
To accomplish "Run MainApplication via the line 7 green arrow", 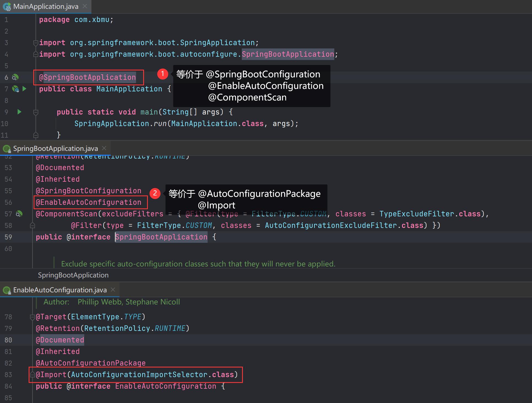I will pos(25,89).
